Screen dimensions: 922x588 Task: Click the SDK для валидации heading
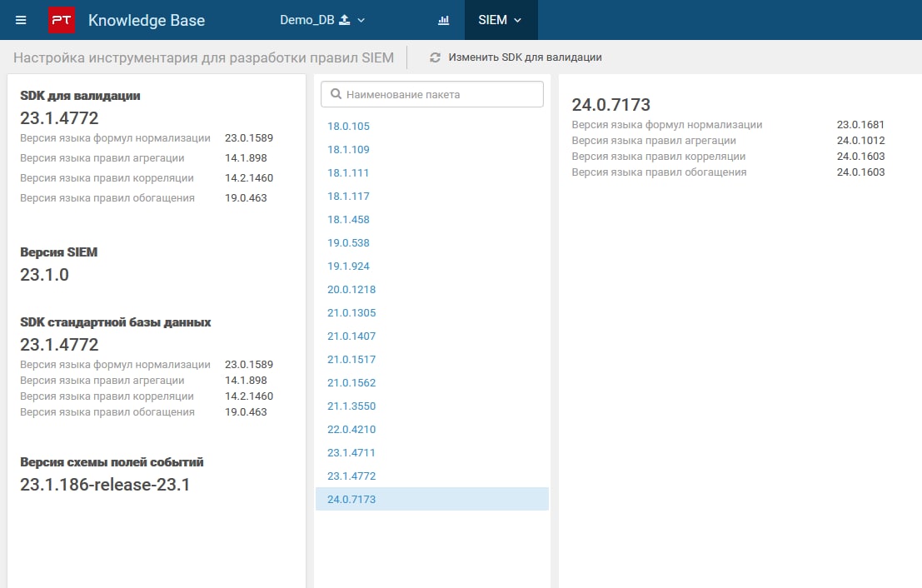pos(80,96)
